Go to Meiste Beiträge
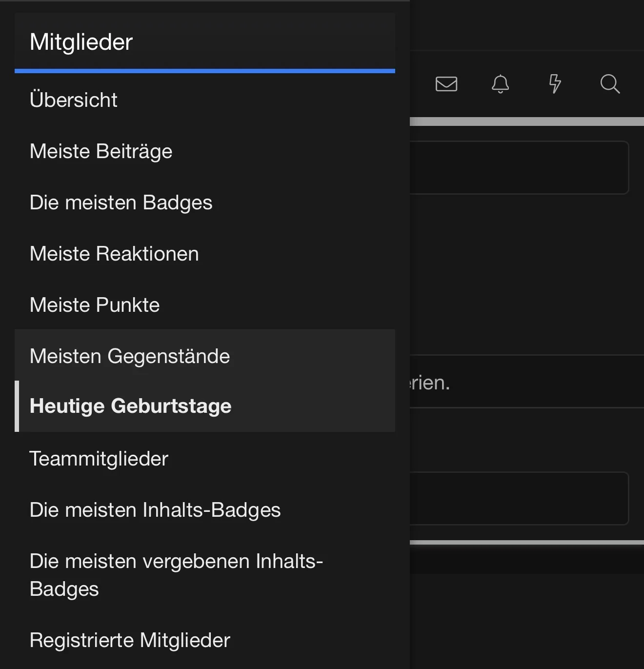 click(205, 151)
